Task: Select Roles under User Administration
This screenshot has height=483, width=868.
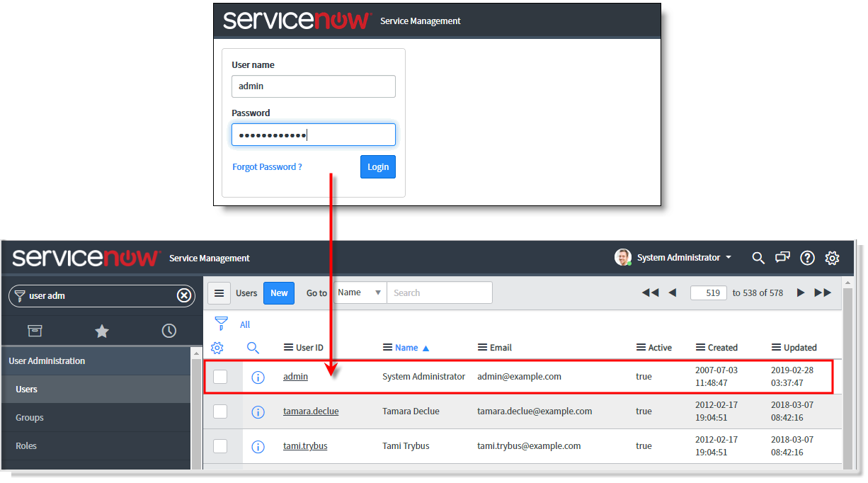Action: pos(25,445)
